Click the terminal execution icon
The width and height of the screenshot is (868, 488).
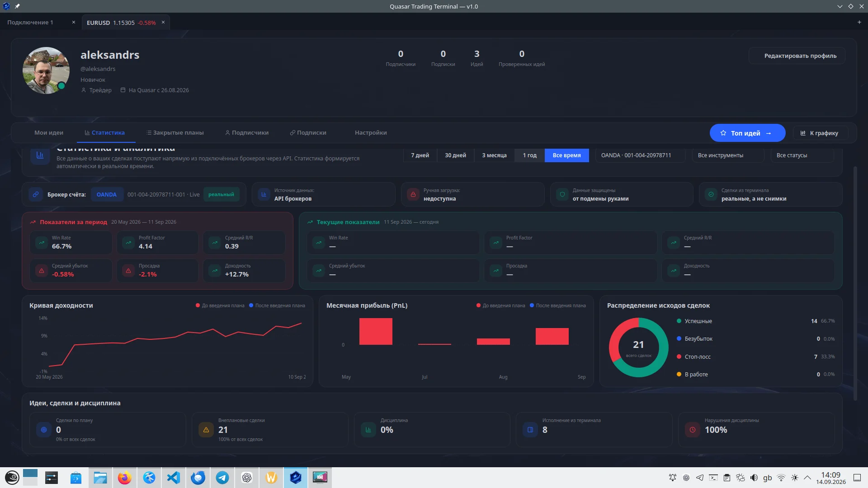click(x=530, y=430)
